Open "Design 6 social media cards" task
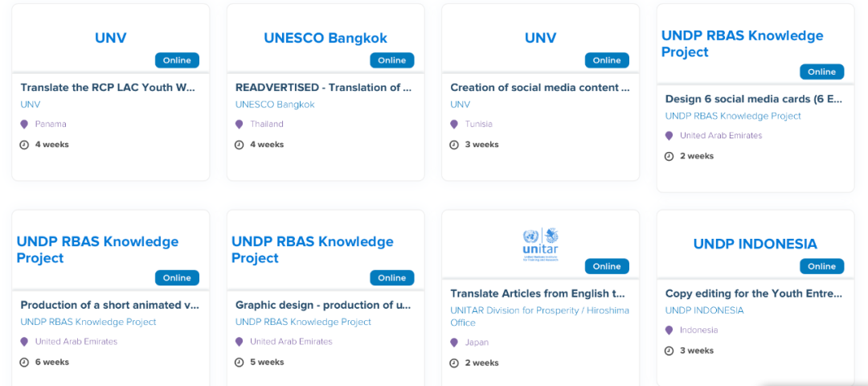The height and width of the screenshot is (386, 868). [x=754, y=99]
